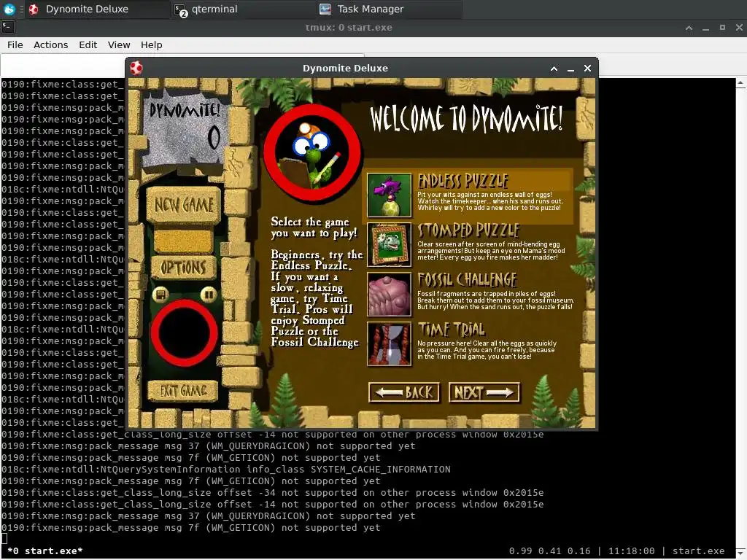
Task: Click the tmux status 'start.exe' window entry
Action: click(x=44, y=551)
